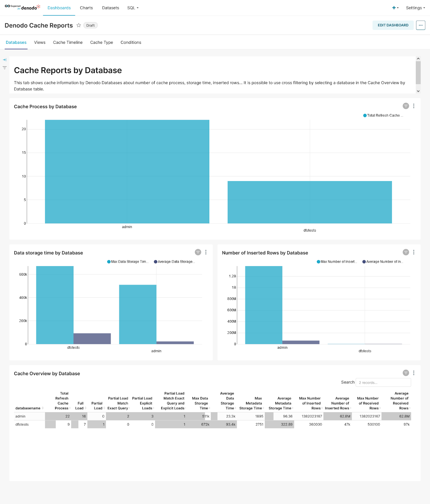Open the Dashboards menu item
This screenshot has height=504, width=430.
[59, 8]
